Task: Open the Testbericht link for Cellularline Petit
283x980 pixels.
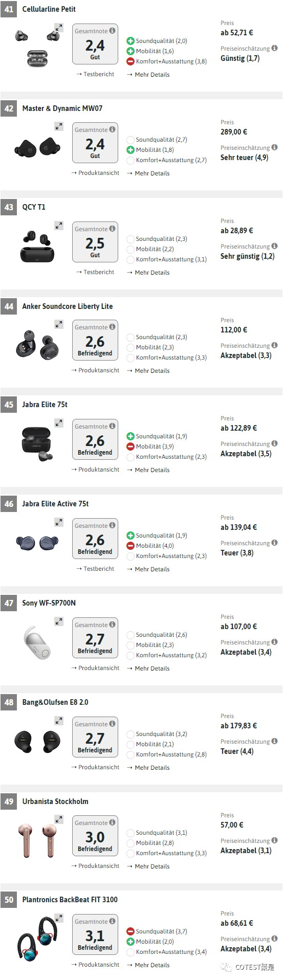Action: coord(96,74)
